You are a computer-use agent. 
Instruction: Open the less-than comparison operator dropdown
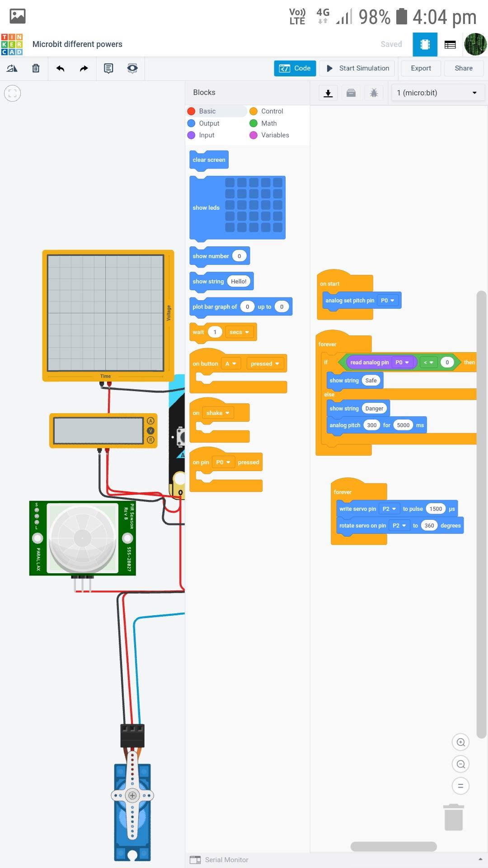click(x=428, y=362)
